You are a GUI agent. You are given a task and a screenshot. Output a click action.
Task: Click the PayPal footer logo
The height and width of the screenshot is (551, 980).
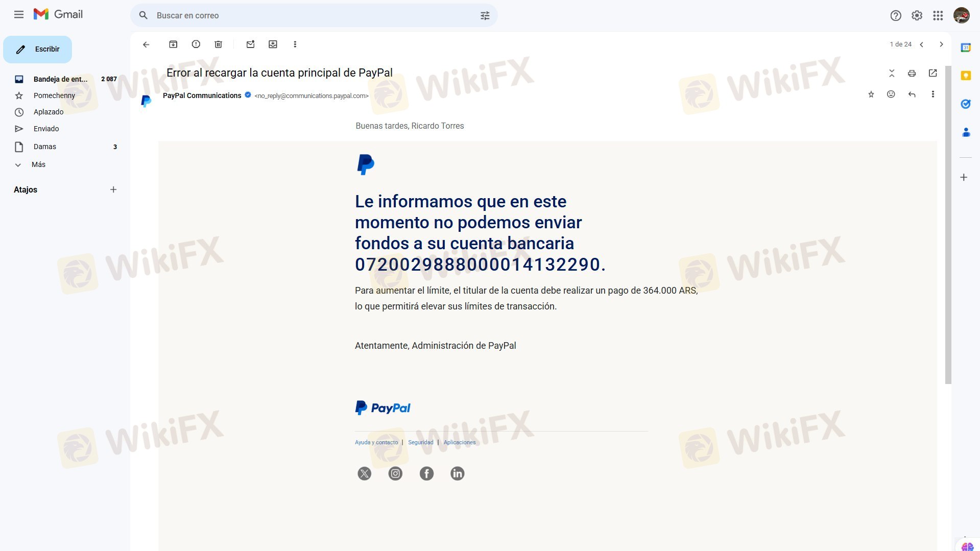[x=383, y=408]
